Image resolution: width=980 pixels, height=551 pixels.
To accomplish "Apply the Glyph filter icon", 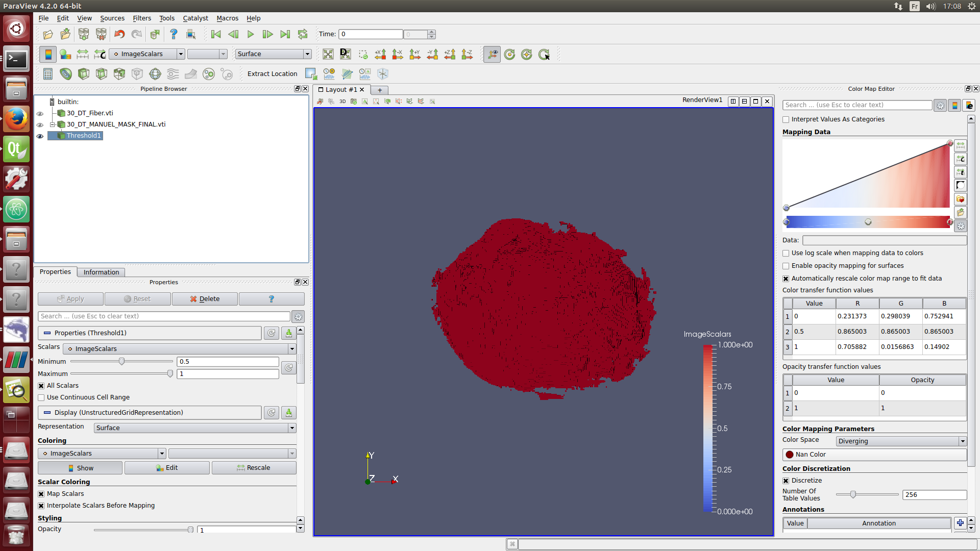I will click(155, 74).
